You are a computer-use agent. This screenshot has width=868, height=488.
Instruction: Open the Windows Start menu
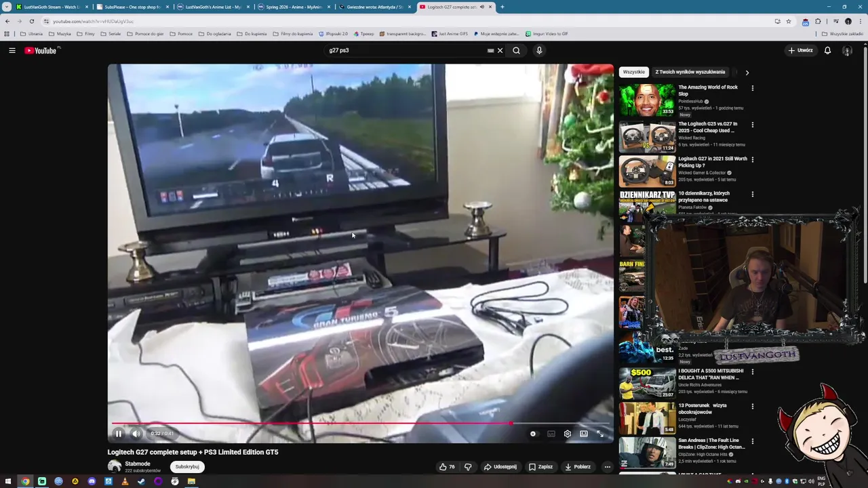(9, 481)
